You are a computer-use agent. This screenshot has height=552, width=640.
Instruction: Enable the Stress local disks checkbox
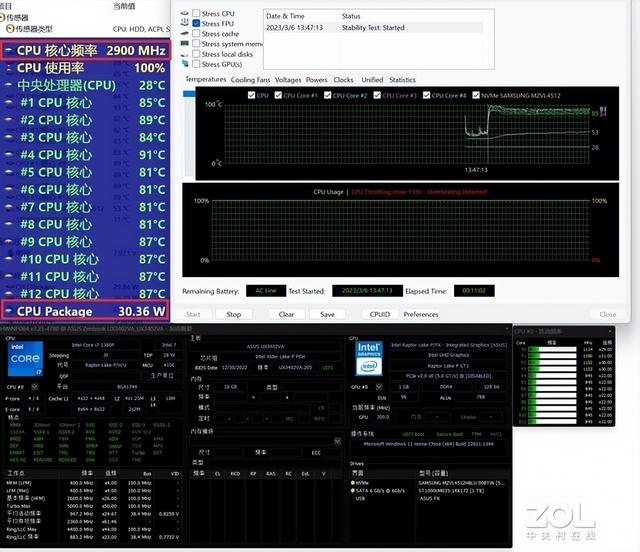click(196, 54)
